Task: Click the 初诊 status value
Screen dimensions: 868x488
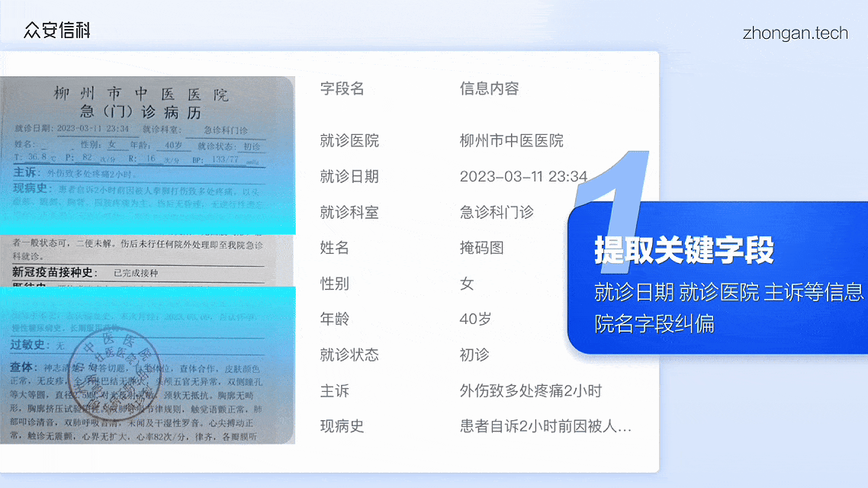Action: pos(474,355)
